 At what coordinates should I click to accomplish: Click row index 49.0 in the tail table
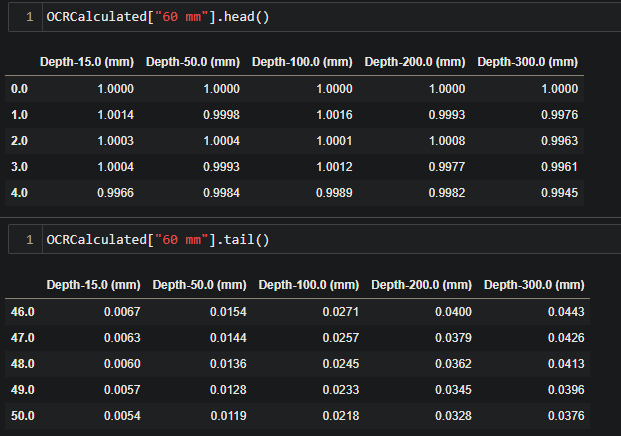23,390
